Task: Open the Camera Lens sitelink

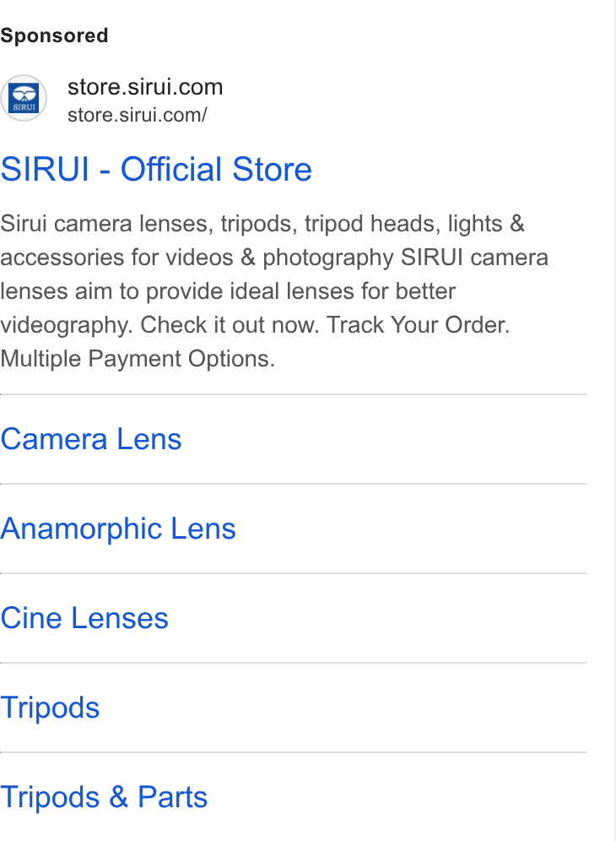Action: pos(91,439)
